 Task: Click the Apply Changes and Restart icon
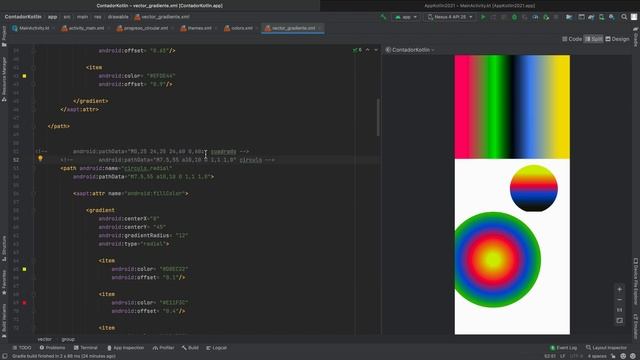point(493,17)
